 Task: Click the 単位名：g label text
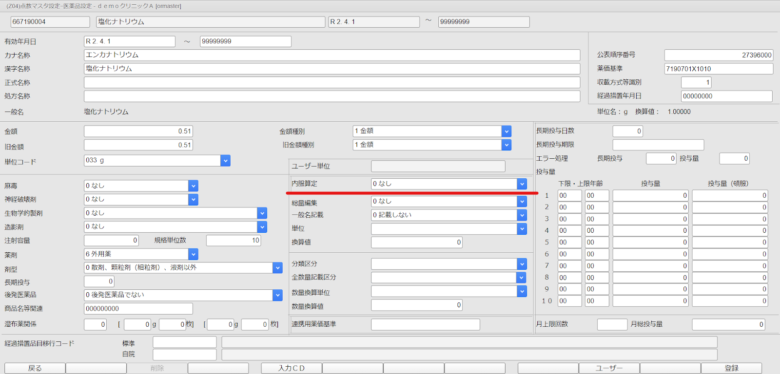click(x=612, y=112)
